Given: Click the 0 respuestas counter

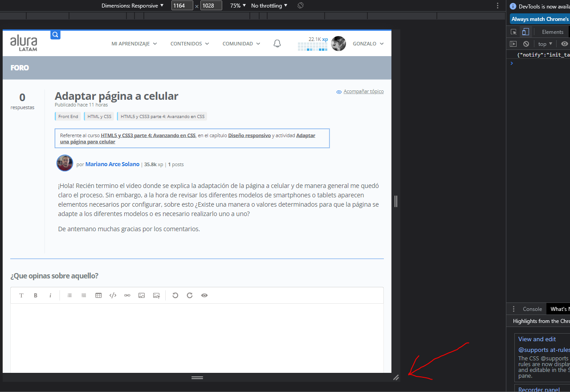Looking at the screenshot, I should pos(22,101).
